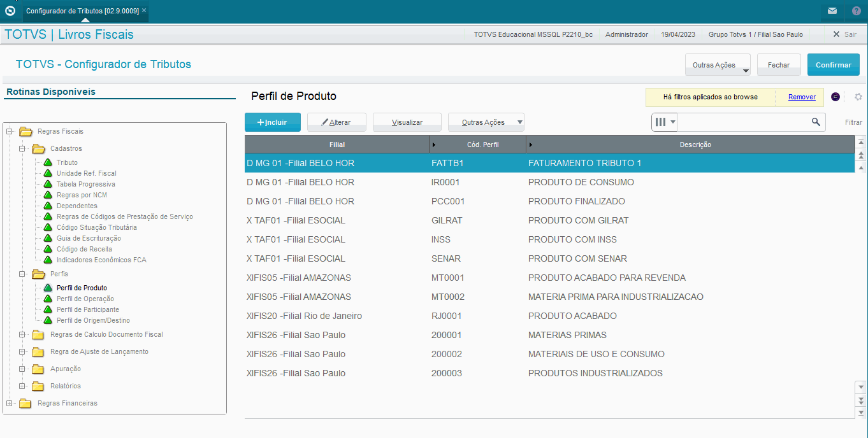The image size is (868, 438).
Task: Click the Regras Fiscais folder icon
Action: click(x=25, y=132)
